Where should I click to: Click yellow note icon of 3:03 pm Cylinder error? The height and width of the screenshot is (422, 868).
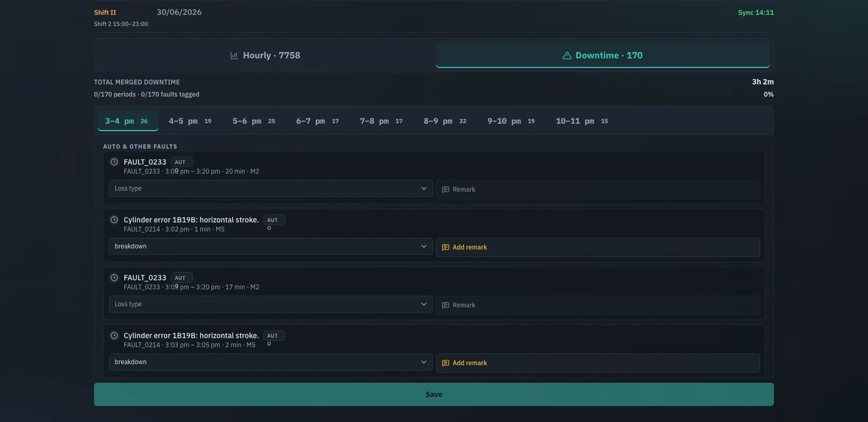pyautogui.click(x=446, y=363)
